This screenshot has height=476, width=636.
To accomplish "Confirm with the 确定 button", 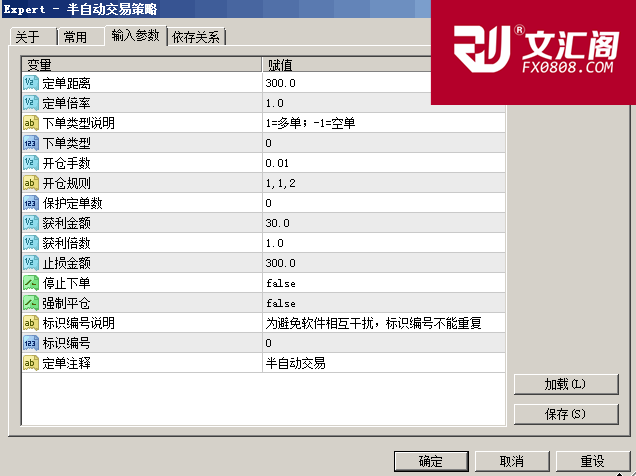I will coord(430,461).
